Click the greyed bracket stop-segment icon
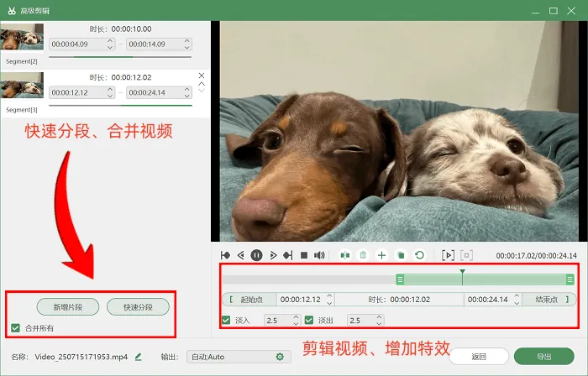Viewport: 588px width, 376px height. [x=466, y=255]
